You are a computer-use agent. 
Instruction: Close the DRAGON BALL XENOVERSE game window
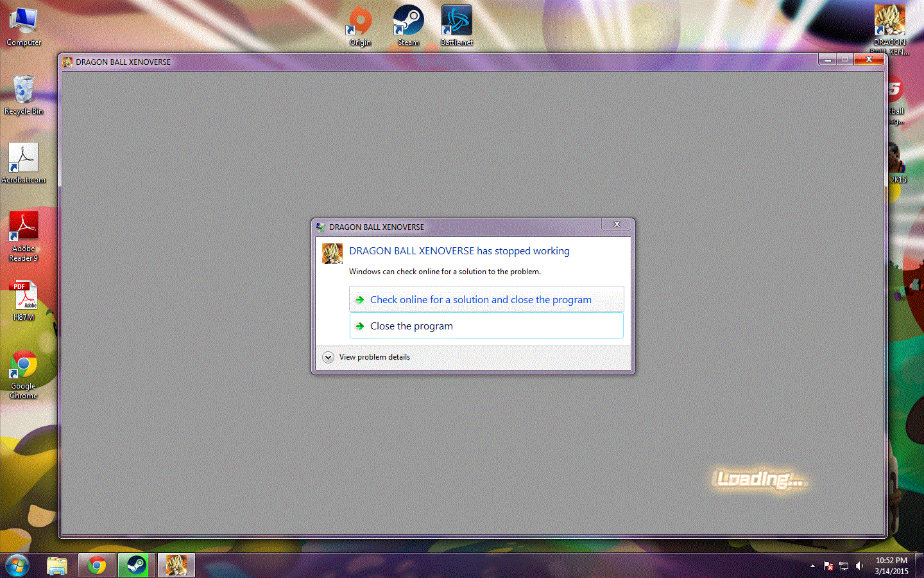(869, 60)
